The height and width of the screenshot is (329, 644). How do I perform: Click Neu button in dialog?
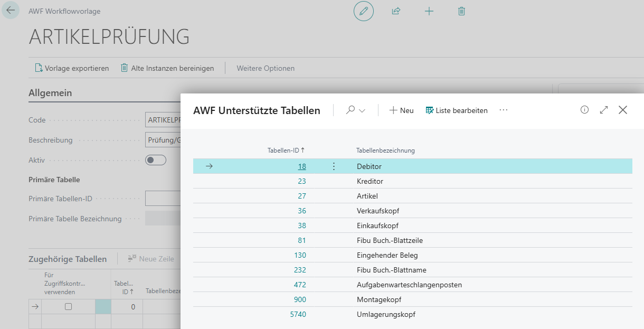pyautogui.click(x=401, y=110)
